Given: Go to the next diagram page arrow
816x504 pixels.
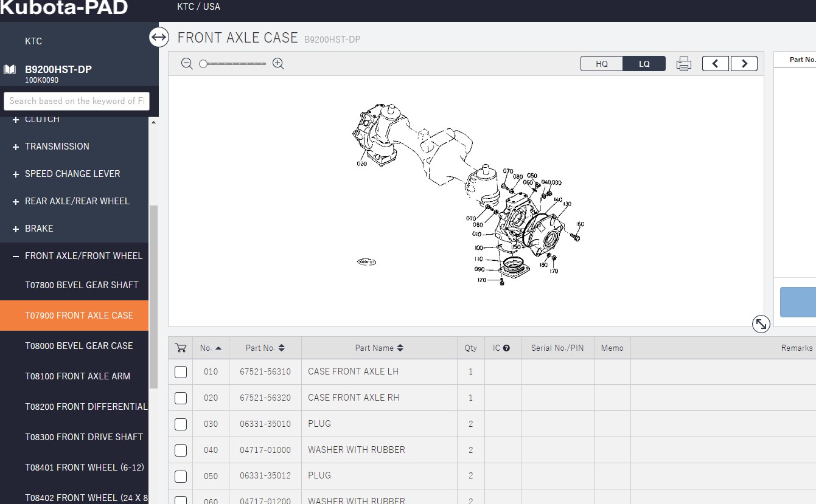Looking at the screenshot, I should pyautogui.click(x=744, y=64).
